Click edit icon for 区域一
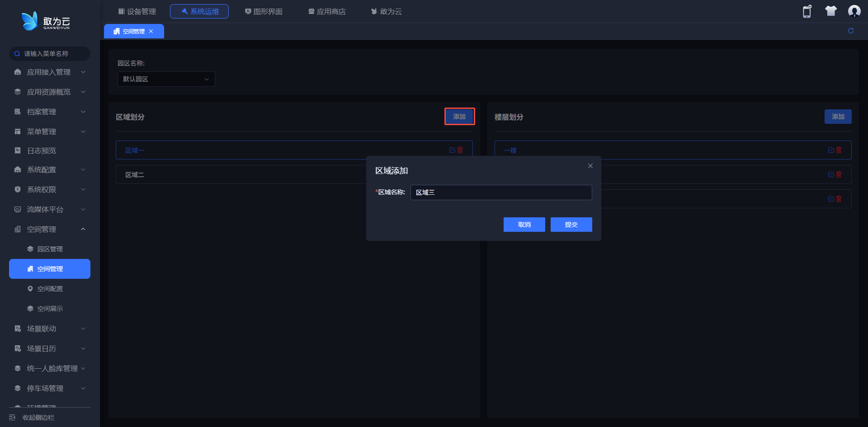868x427 pixels. [452, 150]
